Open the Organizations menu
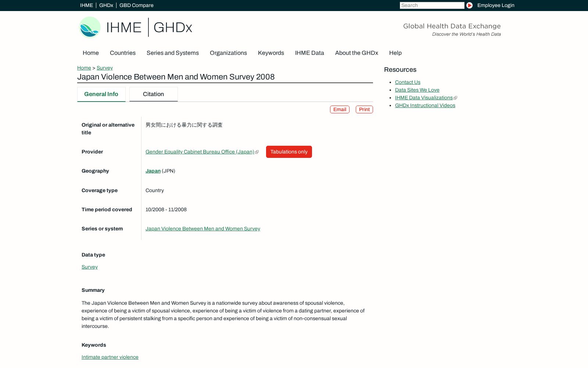 pyautogui.click(x=228, y=53)
